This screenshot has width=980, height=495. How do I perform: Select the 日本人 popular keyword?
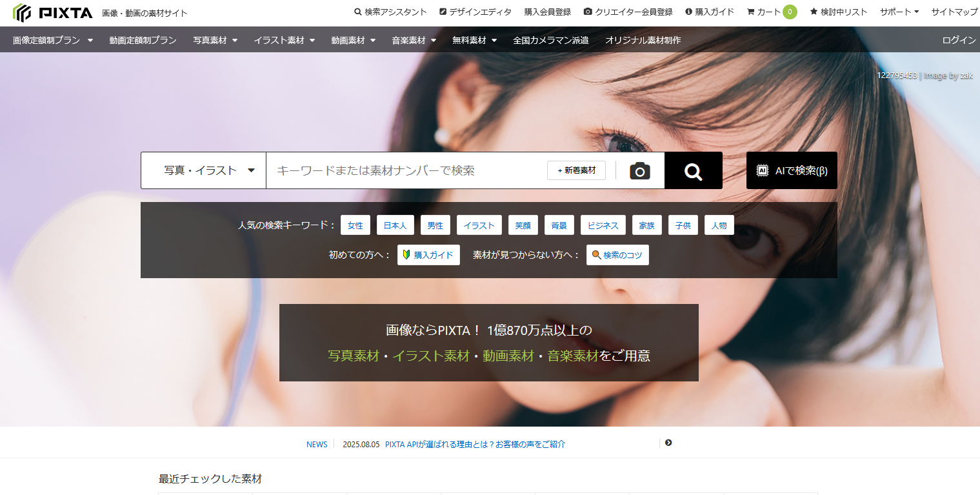click(395, 225)
